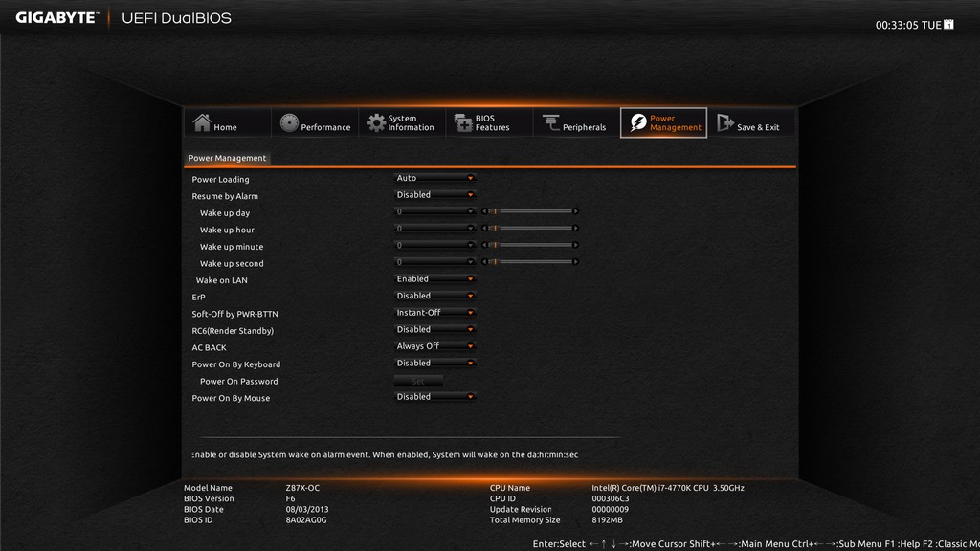
Task: Switch to the Performance tab label
Action: pyautogui.click(x=325, y=127)
